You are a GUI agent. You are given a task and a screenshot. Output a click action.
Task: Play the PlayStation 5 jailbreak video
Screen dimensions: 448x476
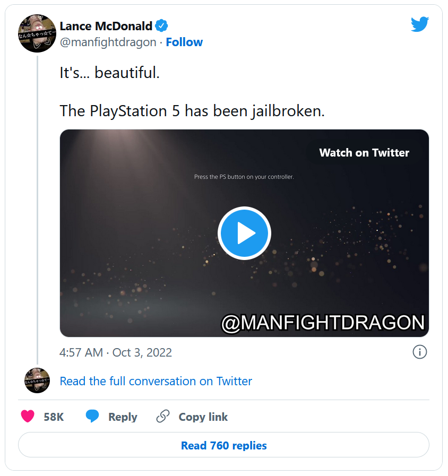click(244, 233)
